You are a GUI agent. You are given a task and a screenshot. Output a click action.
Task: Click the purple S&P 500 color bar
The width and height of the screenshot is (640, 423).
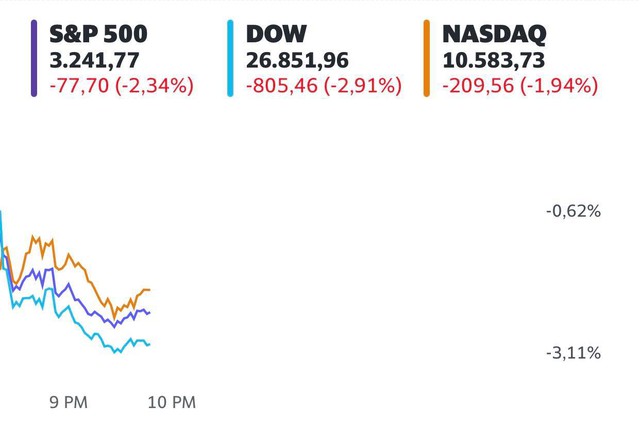tap(34, 58)
